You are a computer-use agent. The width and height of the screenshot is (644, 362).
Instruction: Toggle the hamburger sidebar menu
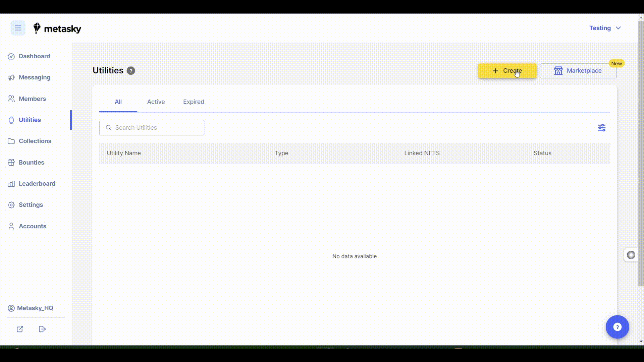18,28
